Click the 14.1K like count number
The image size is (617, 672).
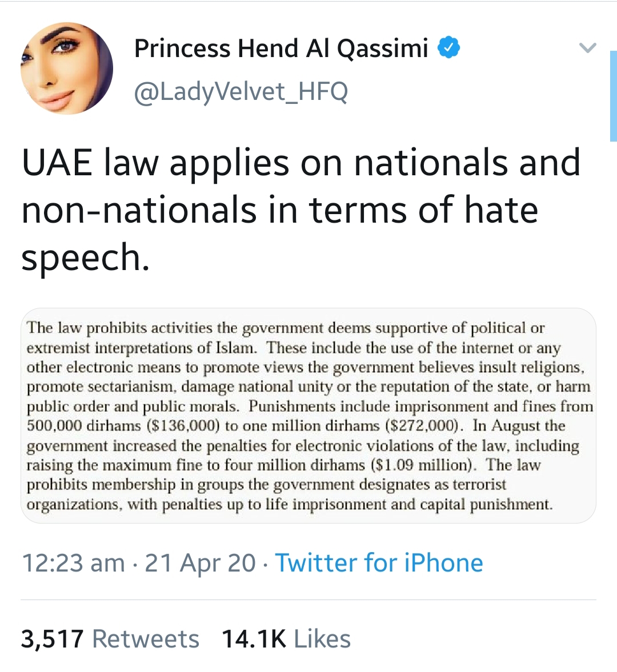[254, 638]
